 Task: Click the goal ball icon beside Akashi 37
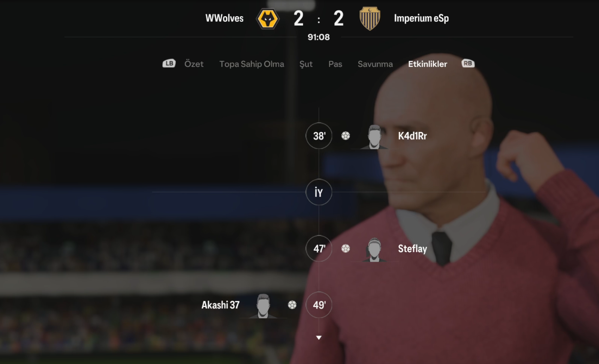292,305
